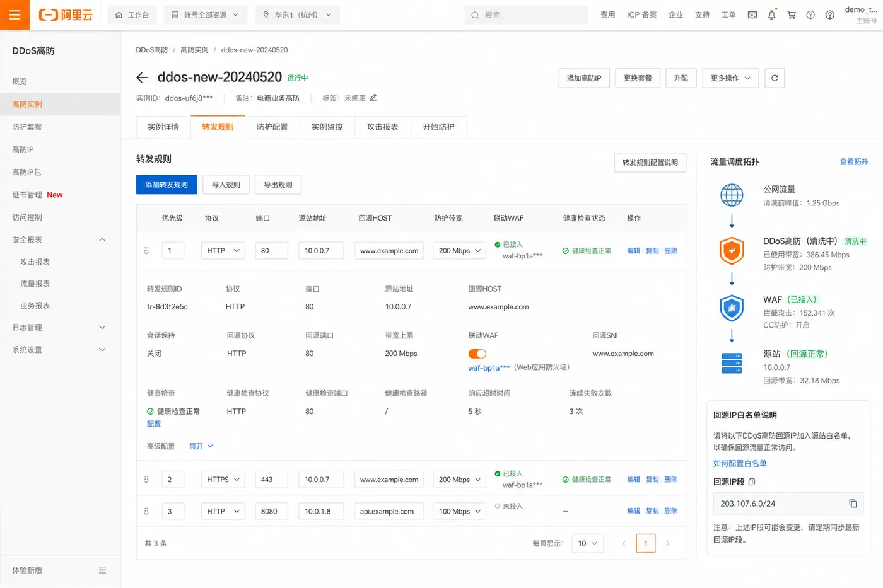Click the notification bell icon
The width and height of the screenshot is (883, 588).
[771, 14]
